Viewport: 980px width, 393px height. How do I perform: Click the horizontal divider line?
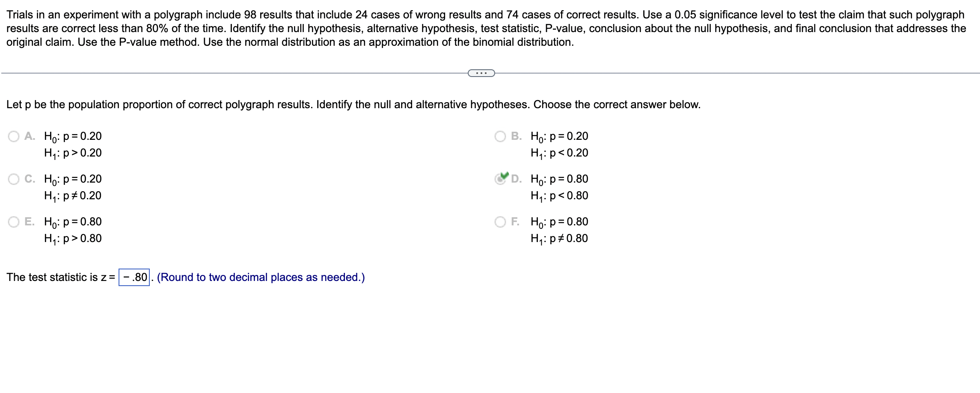pos(214,73)
